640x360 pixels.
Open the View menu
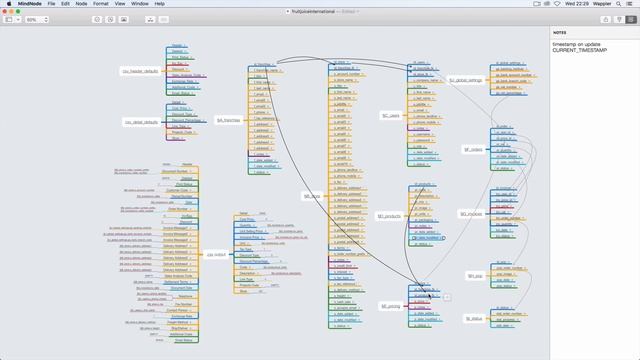(120, 4)
